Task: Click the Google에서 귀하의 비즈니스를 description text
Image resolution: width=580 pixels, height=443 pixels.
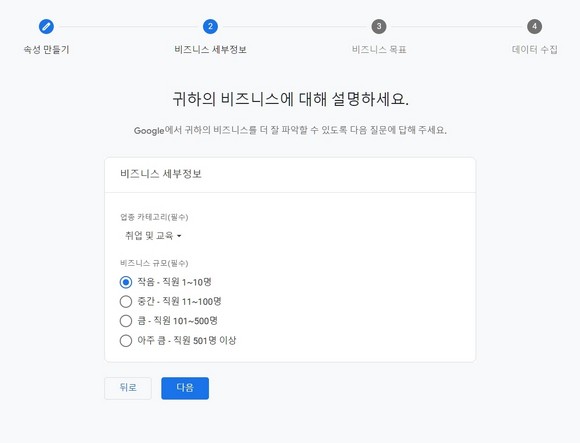Action: (290, 130)
